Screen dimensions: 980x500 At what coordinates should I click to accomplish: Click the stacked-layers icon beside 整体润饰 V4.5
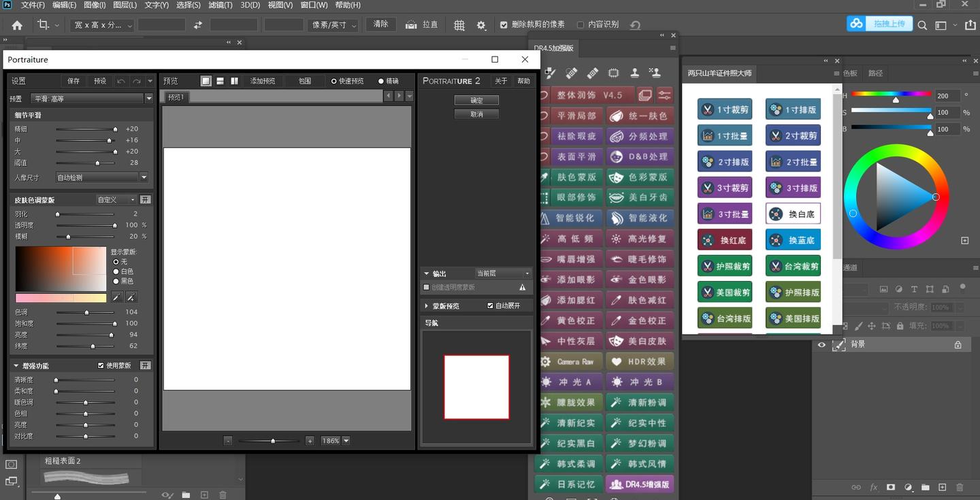coord(644,95)
